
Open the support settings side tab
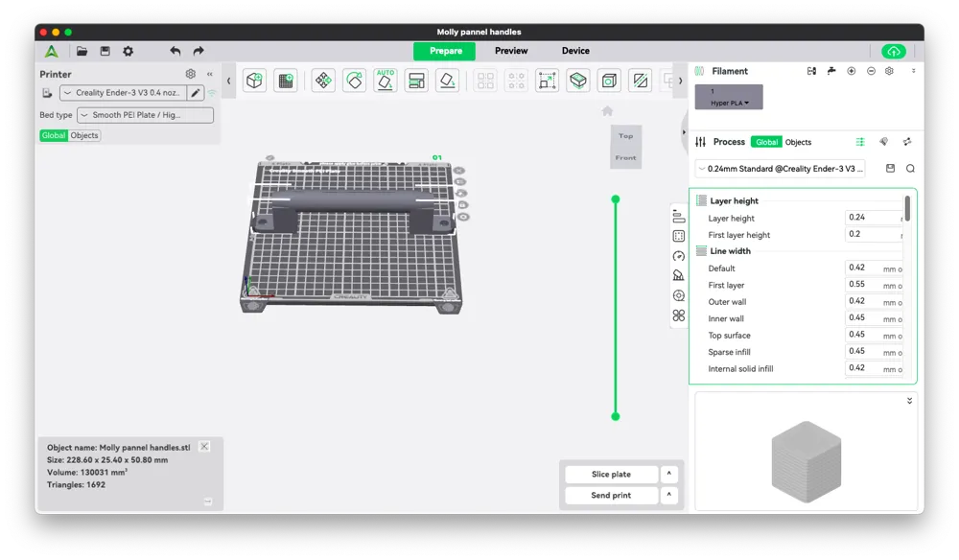click(678, 276)
